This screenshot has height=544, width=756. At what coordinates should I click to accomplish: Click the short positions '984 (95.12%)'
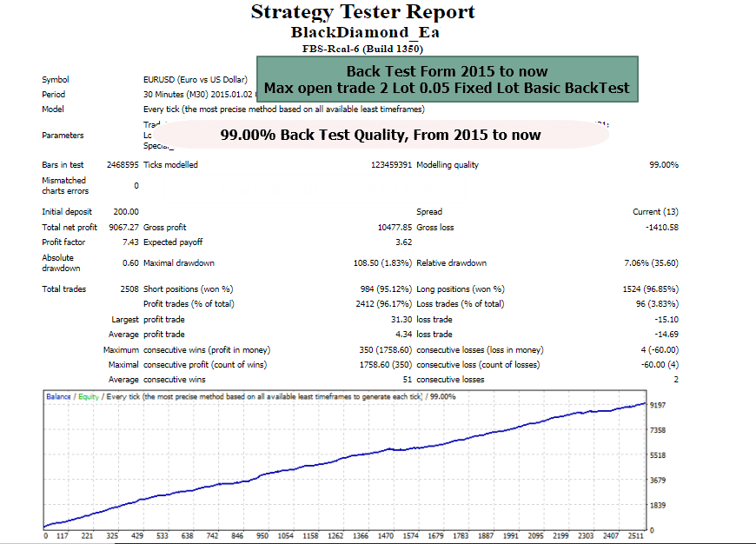tap(386, 289)
